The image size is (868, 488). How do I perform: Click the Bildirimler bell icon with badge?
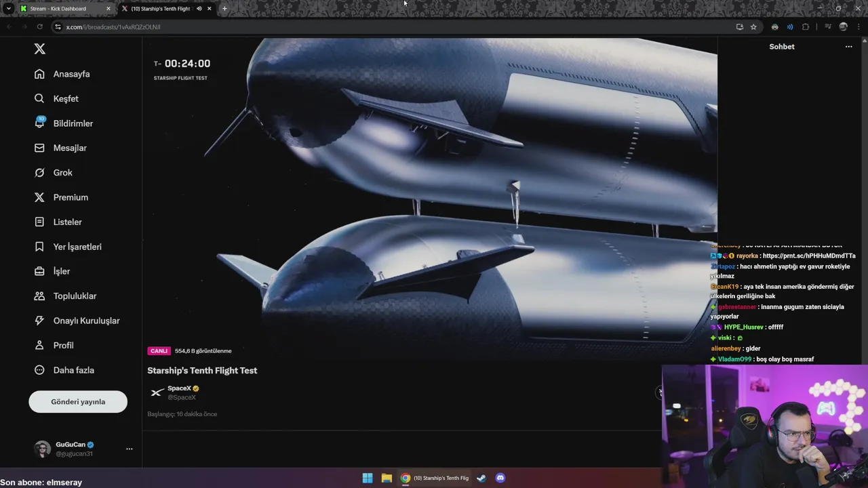[x=39, y=123]
